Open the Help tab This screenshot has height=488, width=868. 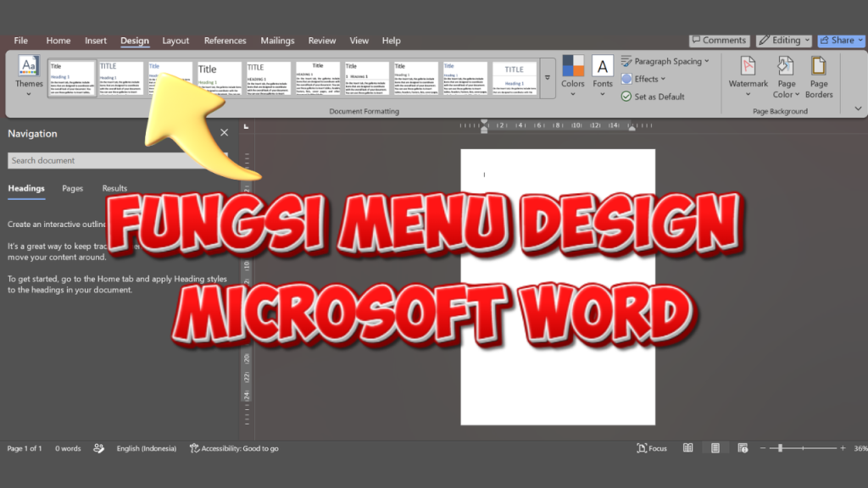(391, 41)
